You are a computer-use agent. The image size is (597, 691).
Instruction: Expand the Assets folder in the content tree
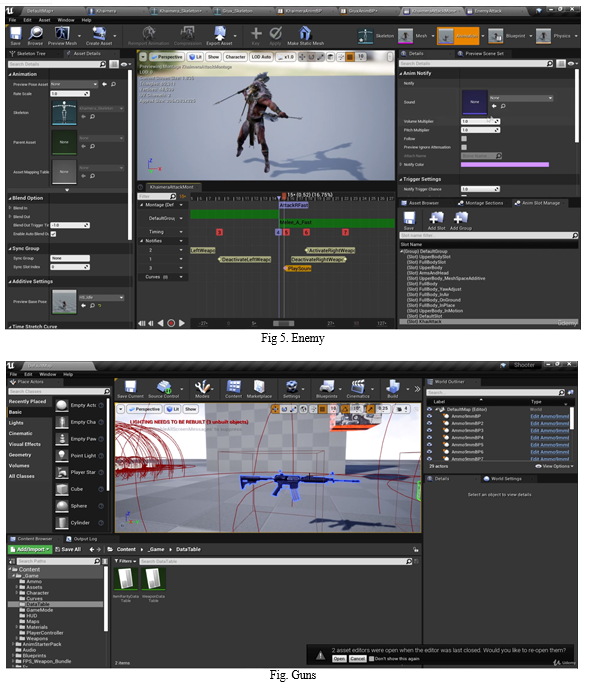tap(17, 587)
